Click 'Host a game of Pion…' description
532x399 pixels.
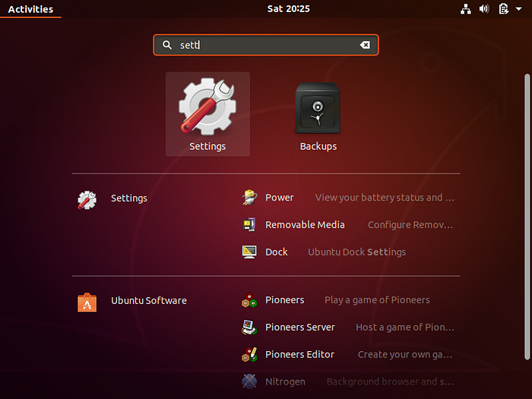(x=405, y=327)
